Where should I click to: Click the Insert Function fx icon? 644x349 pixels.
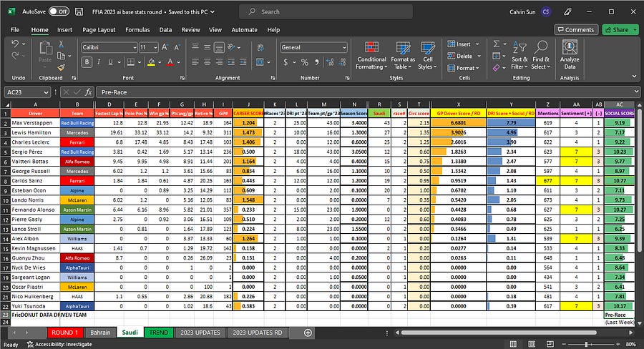pos(89,92)
